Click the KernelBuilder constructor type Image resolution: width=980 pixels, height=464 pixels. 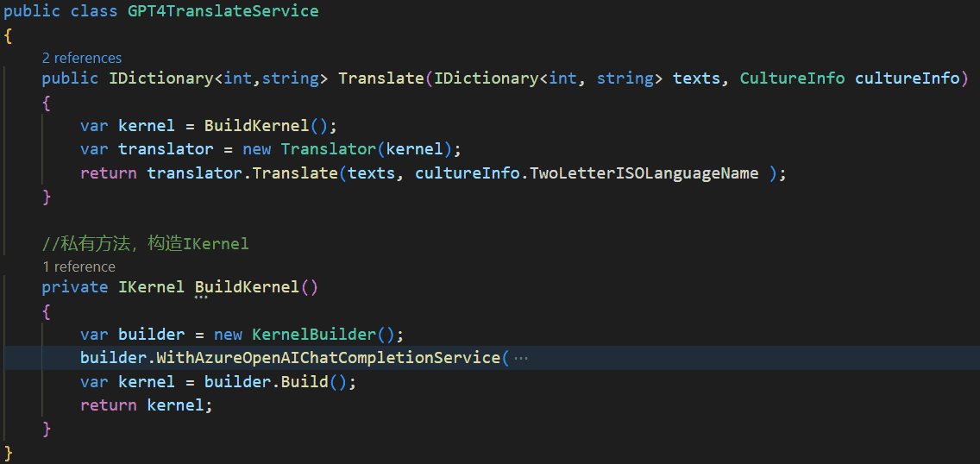pyautogui.click(x=314, y=334)
